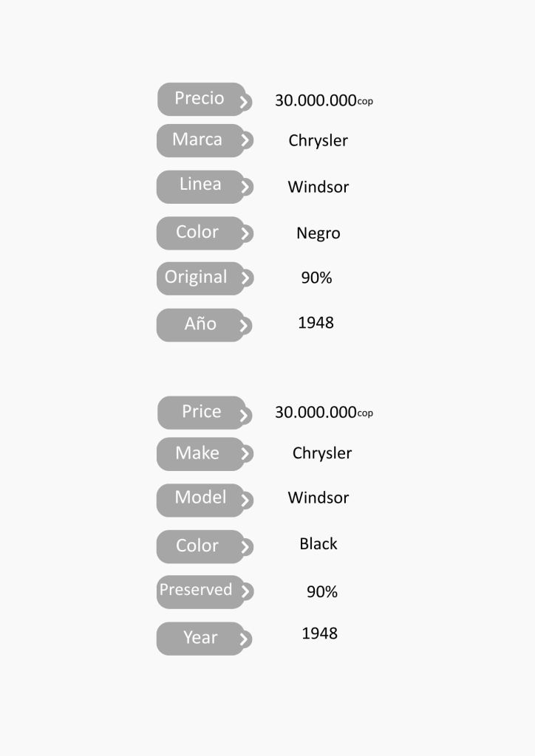Expand the Preserved tag chevron
Viewport: 535px width, 756px height.
pos(245,591)
